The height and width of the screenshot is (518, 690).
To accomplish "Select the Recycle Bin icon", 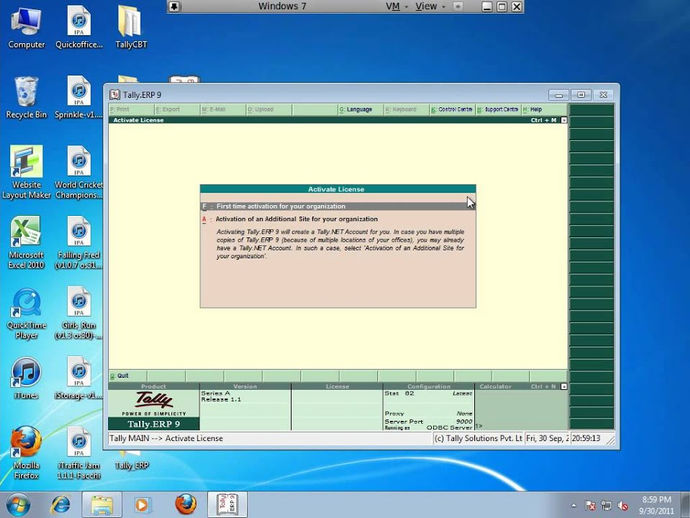I will pyautogui.click(x=26, y=97).
